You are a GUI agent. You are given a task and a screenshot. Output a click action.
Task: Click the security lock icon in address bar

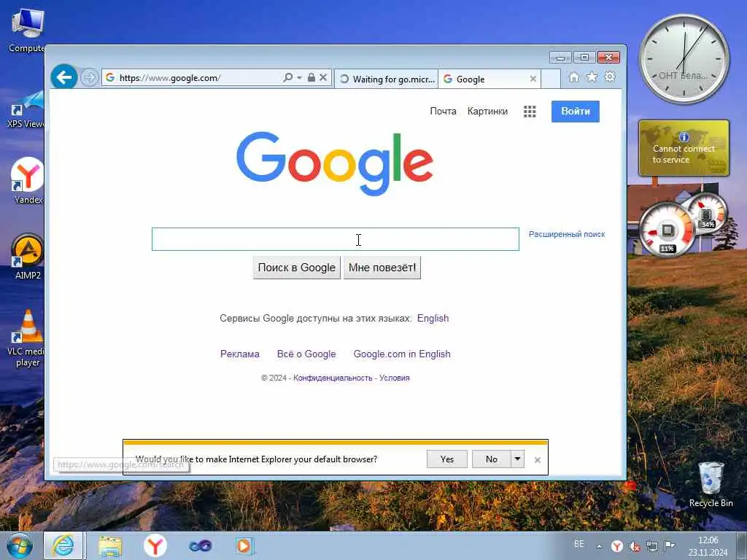[x=311, y=77]
